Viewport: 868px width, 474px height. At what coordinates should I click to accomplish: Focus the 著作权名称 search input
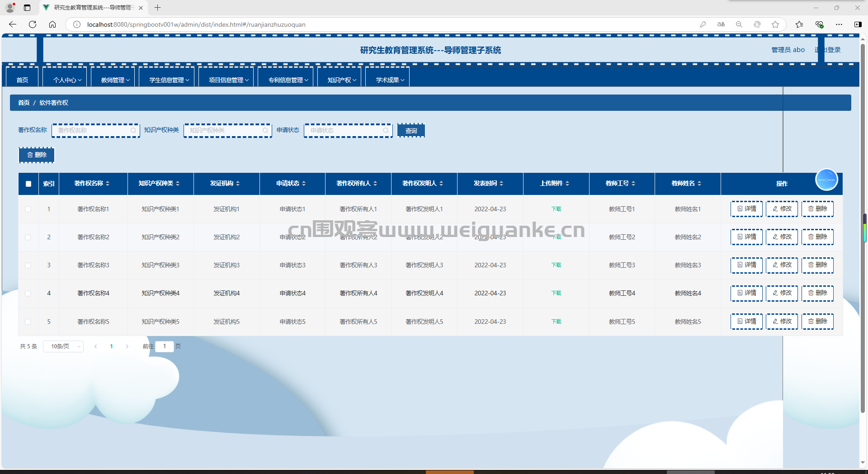[x=96, y=130]
